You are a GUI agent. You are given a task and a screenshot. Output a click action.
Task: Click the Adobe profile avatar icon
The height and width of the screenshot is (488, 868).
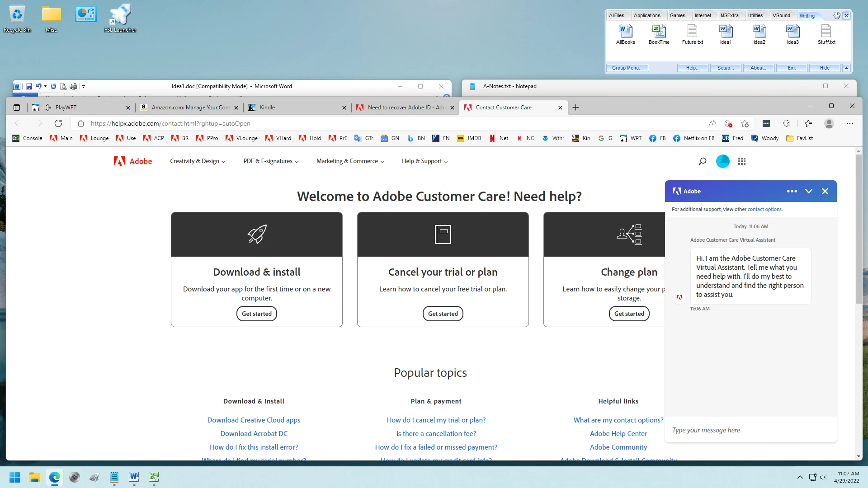[723, 161]
